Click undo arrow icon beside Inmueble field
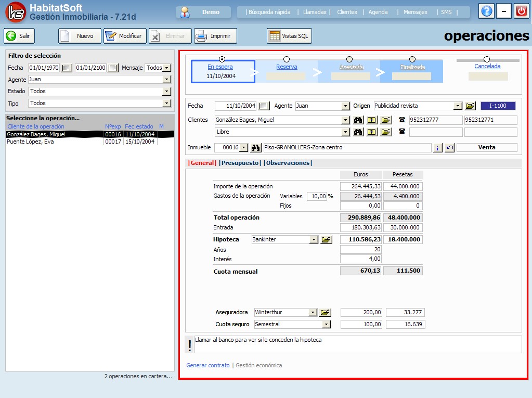 (x=449, y=148)
